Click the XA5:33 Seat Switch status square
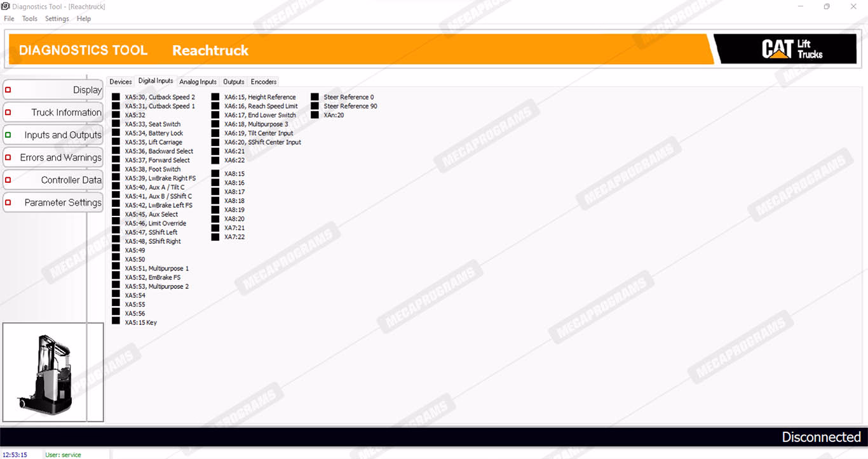 tap(116, 124)
